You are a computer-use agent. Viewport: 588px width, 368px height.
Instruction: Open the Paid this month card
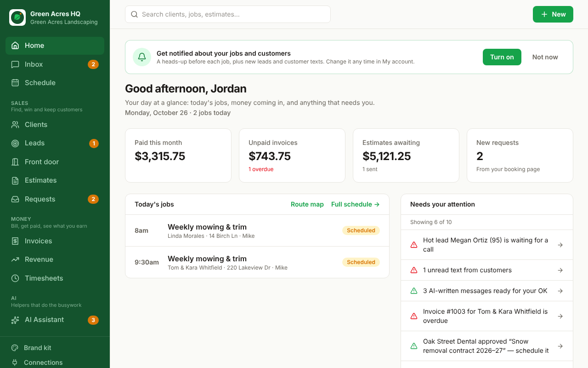pyautogui.click(x=178, y=155)
